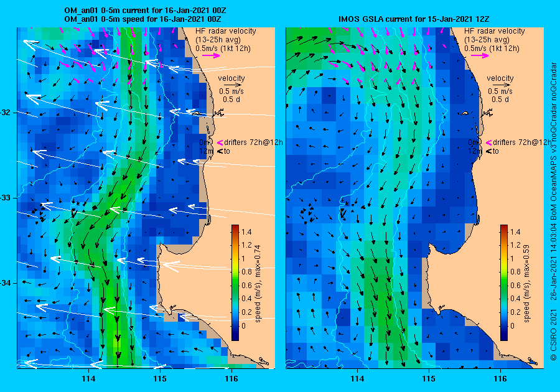
Task: Click '0.5m/s (1kt 12h)' in left panel
Action: pyautogui.click(x=223, y=48)
